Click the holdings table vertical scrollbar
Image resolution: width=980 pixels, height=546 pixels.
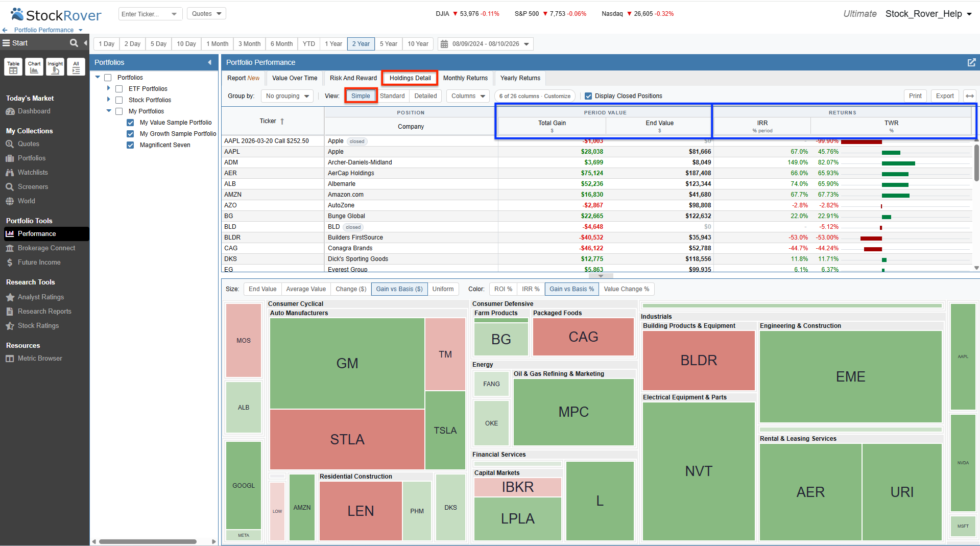tap(976, 163)
